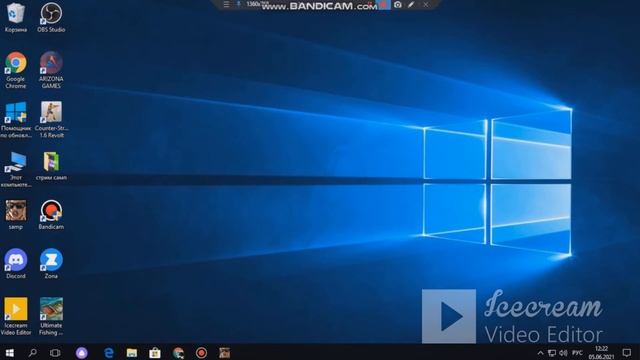
Task: Switch to Bandicam red record taskbar icon
Action: [201, 353]
